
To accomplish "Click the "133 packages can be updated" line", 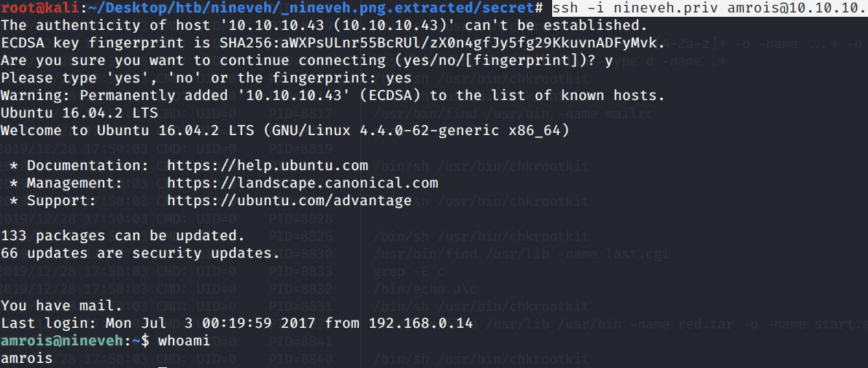I will (x=123, y=236).
